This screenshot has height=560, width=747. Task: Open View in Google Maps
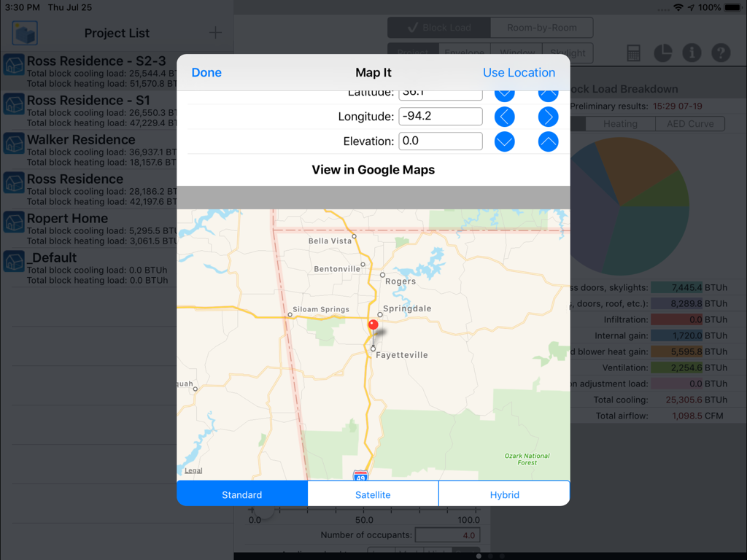[x=373, y=169]
